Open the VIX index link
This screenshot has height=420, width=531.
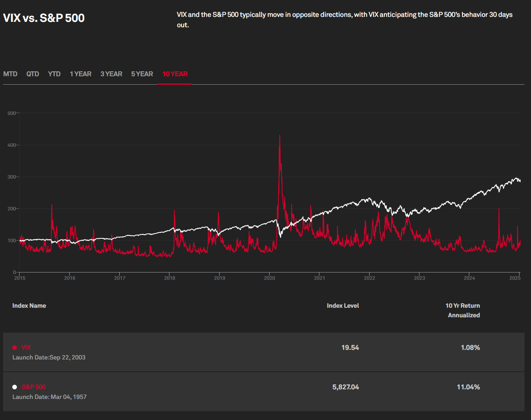coord(26,347)
